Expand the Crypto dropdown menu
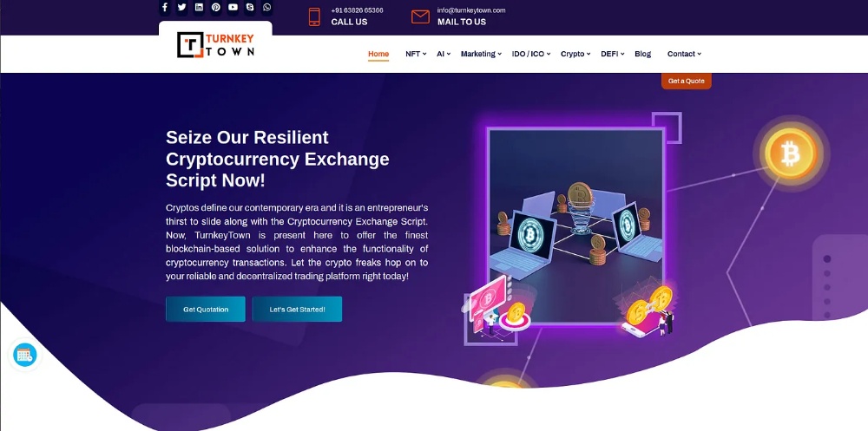This screenshot has height=431, width=868. (x=575, y=54)
